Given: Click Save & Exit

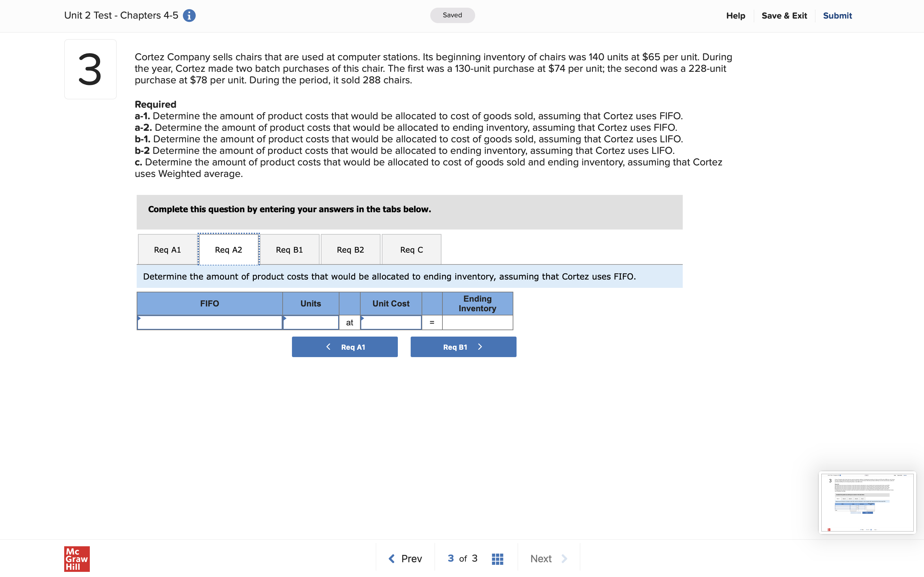Looking at the screenshot, I should (x=784, y=16).
